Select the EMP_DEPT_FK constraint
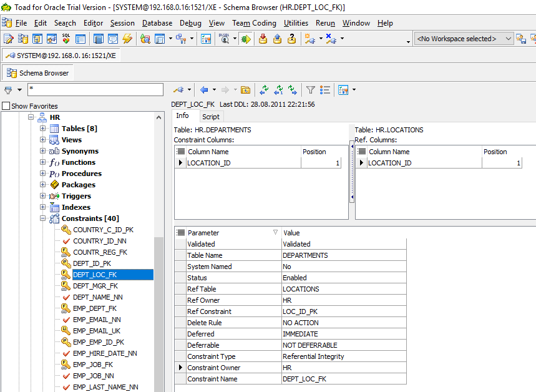Screen dimensions: 536x392 tap(94, 308)
